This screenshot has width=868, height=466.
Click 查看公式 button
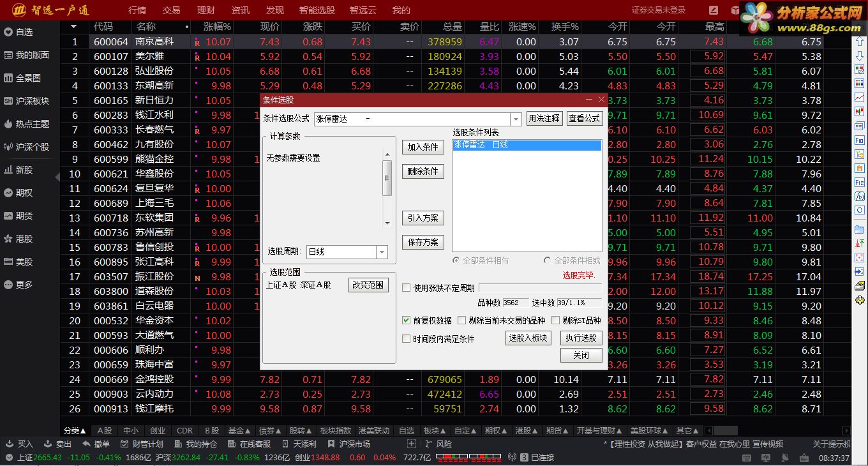(x=585, y=119)
